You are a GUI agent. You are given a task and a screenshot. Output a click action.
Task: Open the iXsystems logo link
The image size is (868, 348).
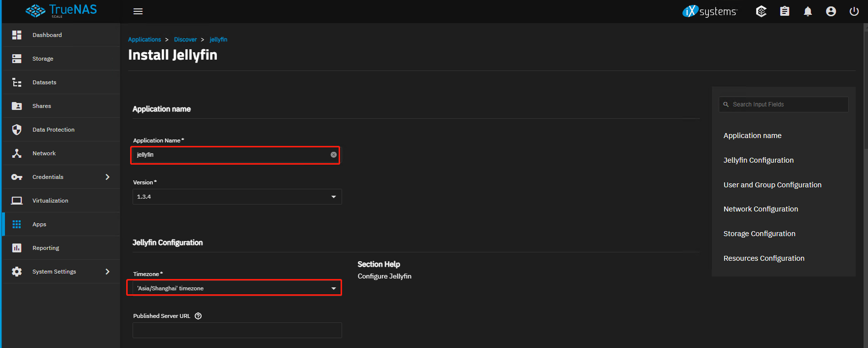710,11
